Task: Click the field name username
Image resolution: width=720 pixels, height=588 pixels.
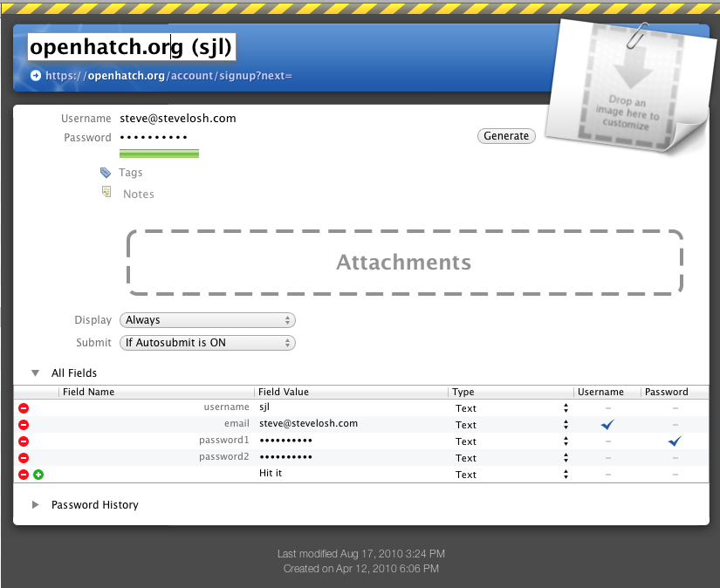Action: (226, 407)
